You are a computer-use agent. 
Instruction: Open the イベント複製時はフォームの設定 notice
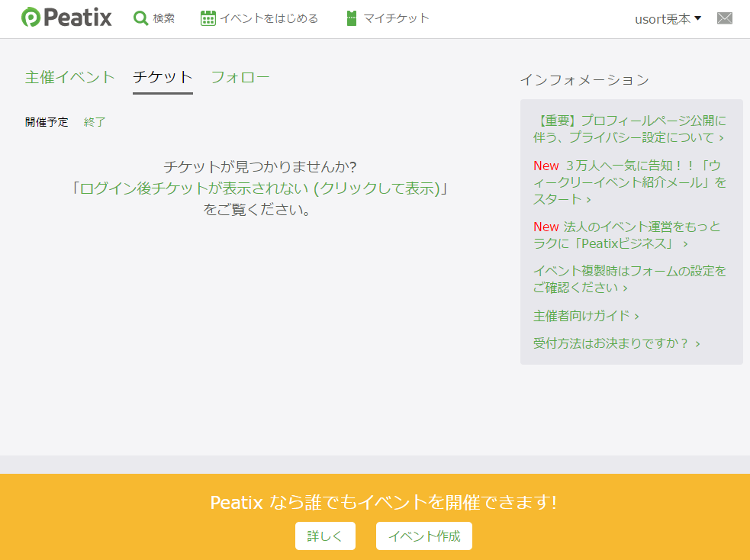(629, 279)
